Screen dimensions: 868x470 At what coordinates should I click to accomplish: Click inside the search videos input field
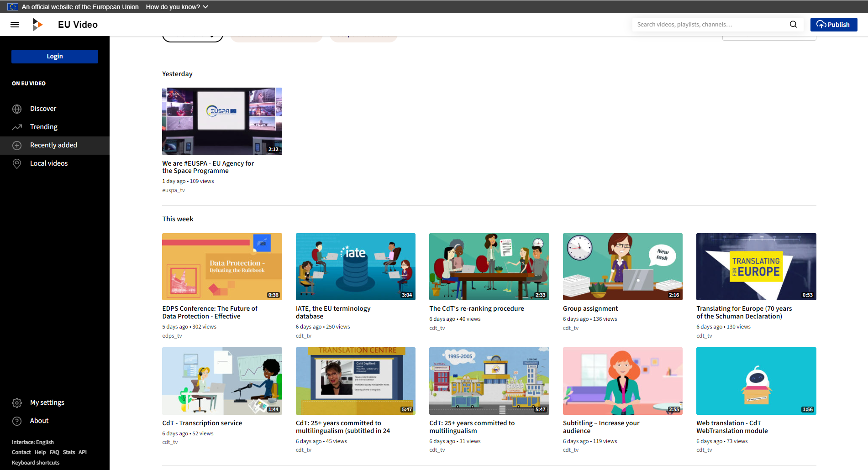point(708,24)
